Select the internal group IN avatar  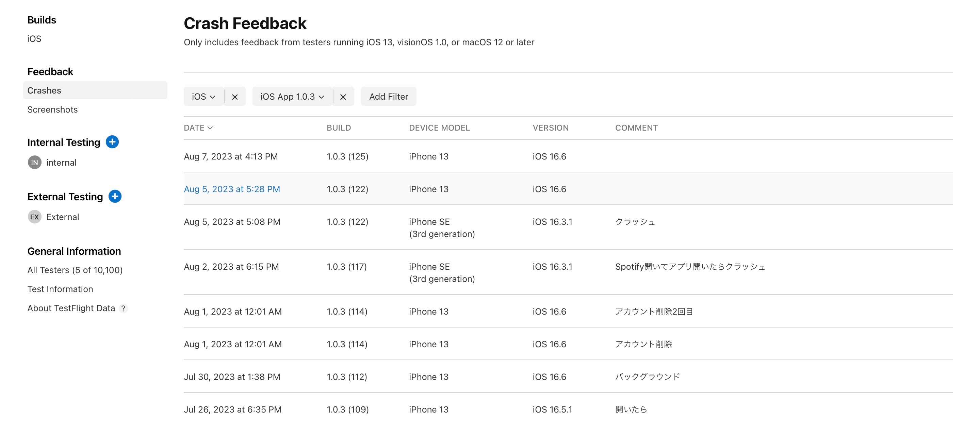[x=35, y=162]
